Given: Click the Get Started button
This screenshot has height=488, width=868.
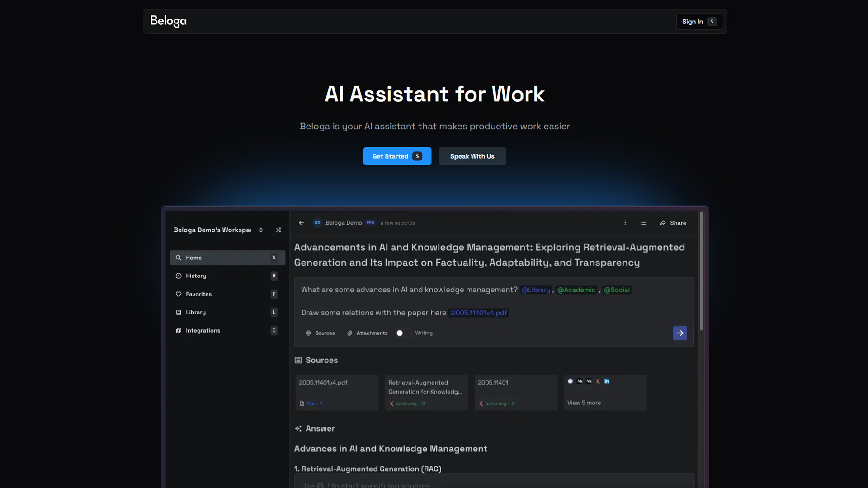Looking at the screenshot, I should [x=397, y=156].
